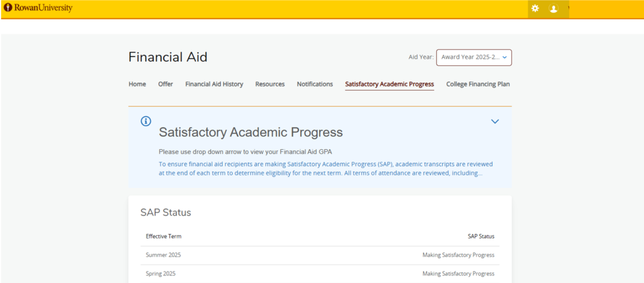
Task: Select the Spring 2025 term row
Action: [160, 273]
